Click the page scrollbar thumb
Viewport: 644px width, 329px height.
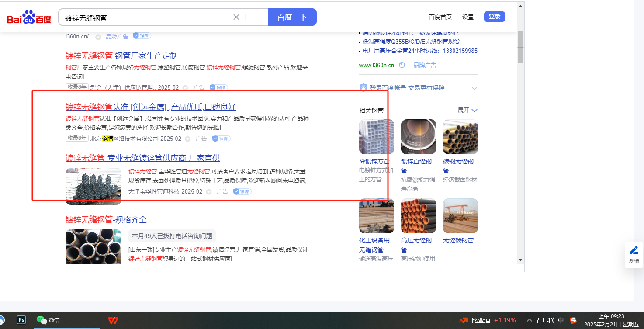click(x=520, y=47)
